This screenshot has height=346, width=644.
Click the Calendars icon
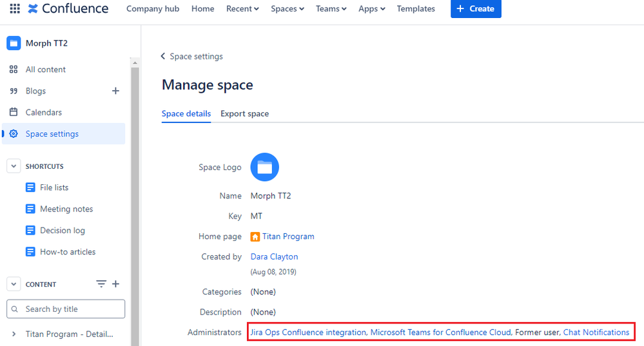click(x=14, y=112)
